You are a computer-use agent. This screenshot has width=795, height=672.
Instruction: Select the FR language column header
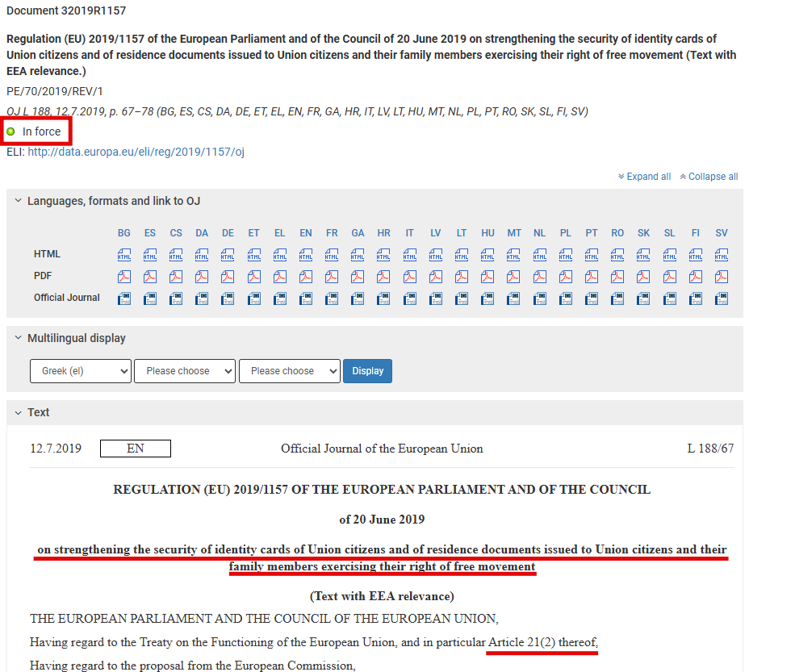(x=332, y=233)
